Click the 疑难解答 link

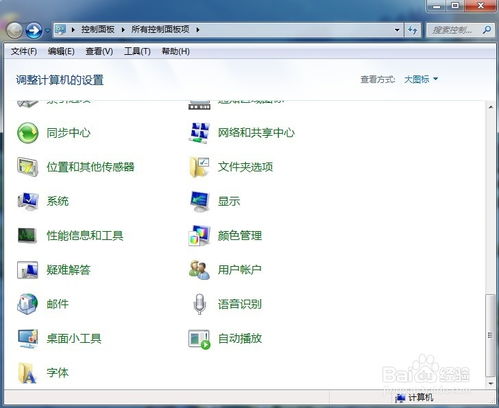click(x=68, y=270)
